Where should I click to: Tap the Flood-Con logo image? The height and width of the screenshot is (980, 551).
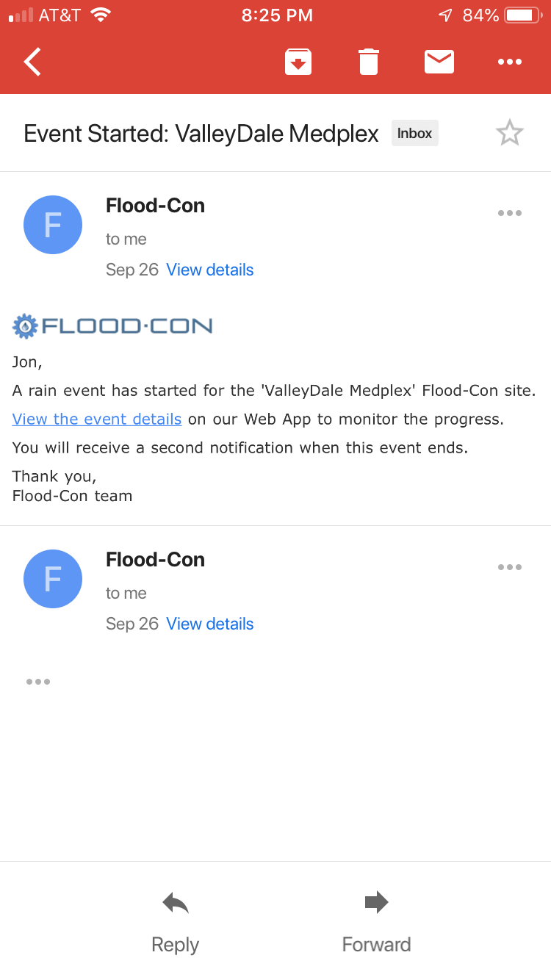112,325
